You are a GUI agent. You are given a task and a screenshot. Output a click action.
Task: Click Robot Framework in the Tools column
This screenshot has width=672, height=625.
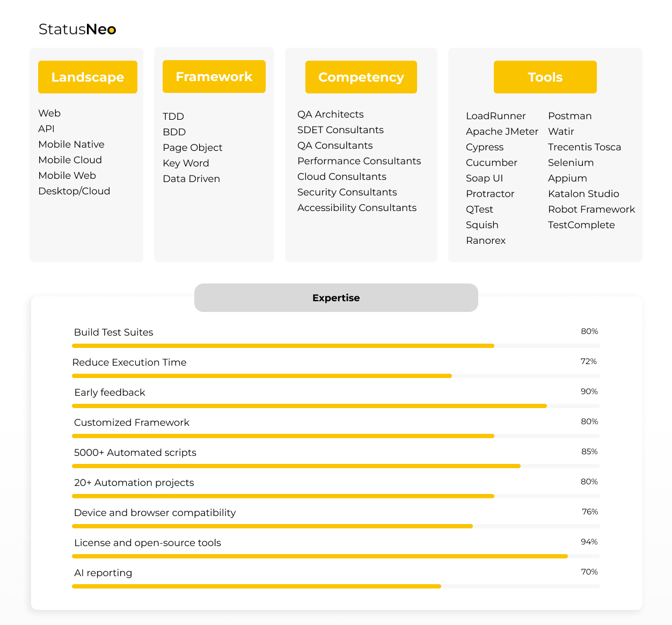[x=591, y=209]
